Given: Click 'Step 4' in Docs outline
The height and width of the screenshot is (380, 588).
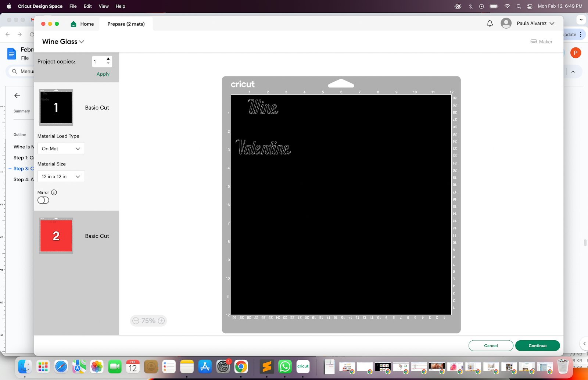Looking at the screenshot, I should 24,179.
